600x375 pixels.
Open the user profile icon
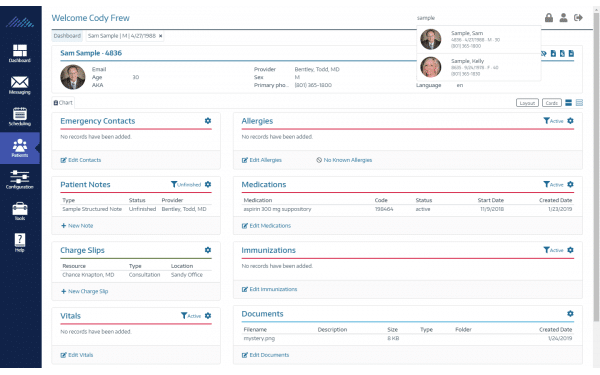(x=563, y=18)
